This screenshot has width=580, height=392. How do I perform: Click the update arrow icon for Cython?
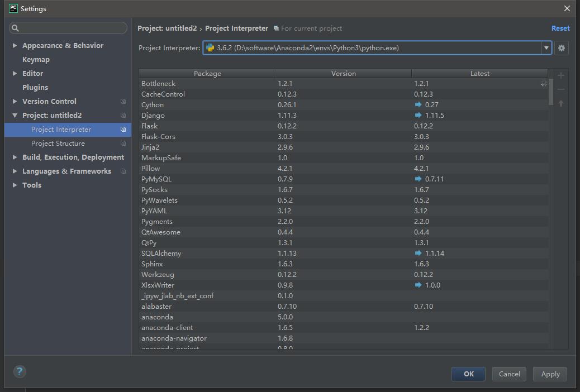tap(418, 104)
